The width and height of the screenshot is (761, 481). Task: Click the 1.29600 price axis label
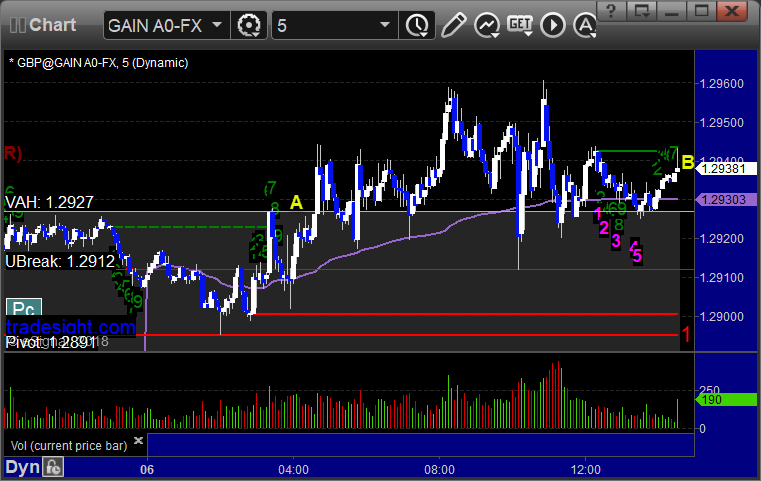(x=721, y=84)
